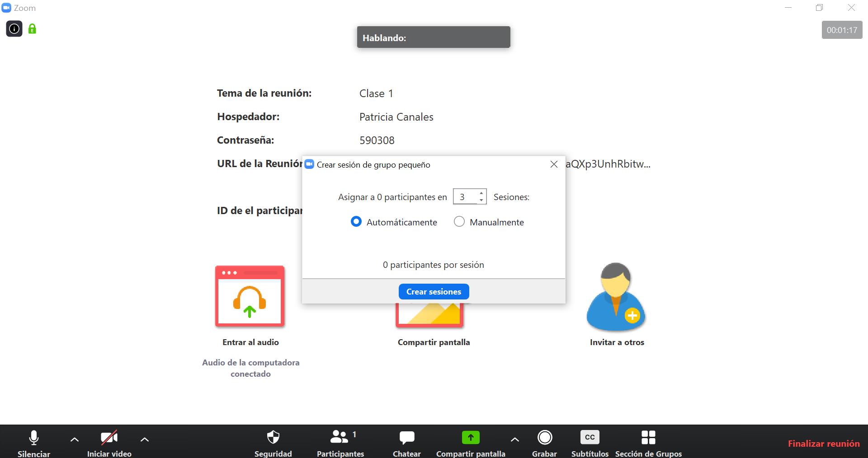Image resolution: width=868 pixels, height=458 pixels.
Task: Open Sección de Grupos breakout rooms
Action: tap(648, 444)
